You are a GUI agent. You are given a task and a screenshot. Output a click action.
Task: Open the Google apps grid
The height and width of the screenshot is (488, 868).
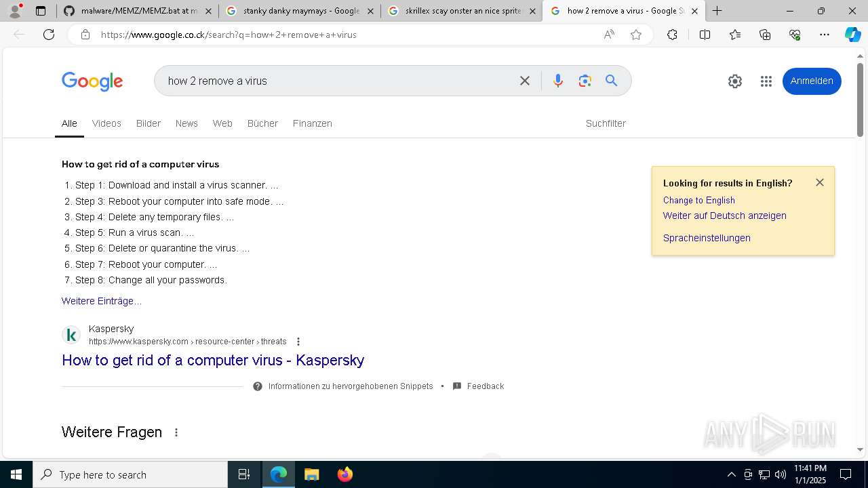coord(766,81)
